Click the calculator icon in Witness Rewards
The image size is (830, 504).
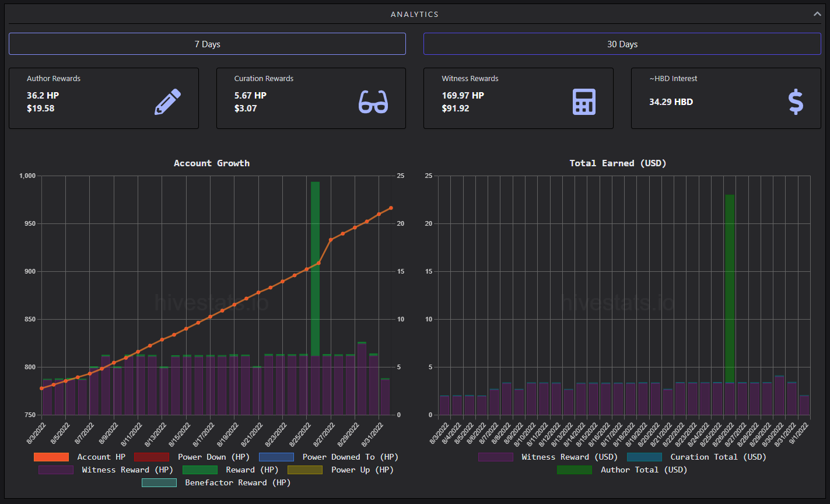tap(584, 101)
